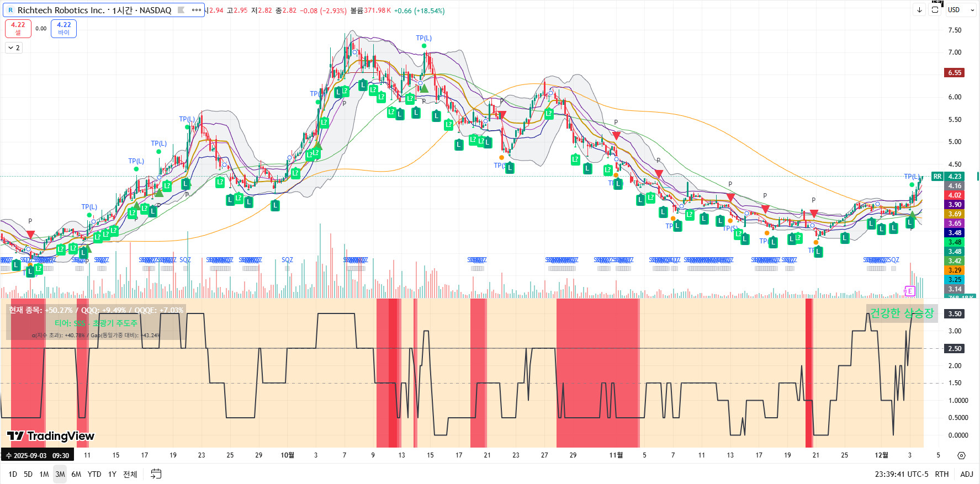
Task: Select the 3M time range tab
Action: [x=60, y=474]
